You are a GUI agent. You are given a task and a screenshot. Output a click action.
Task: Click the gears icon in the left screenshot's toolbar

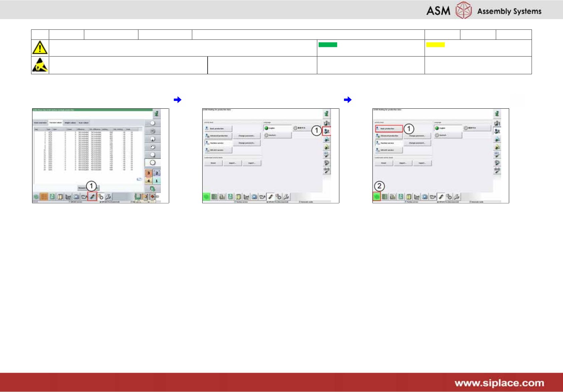coord(100,197)
